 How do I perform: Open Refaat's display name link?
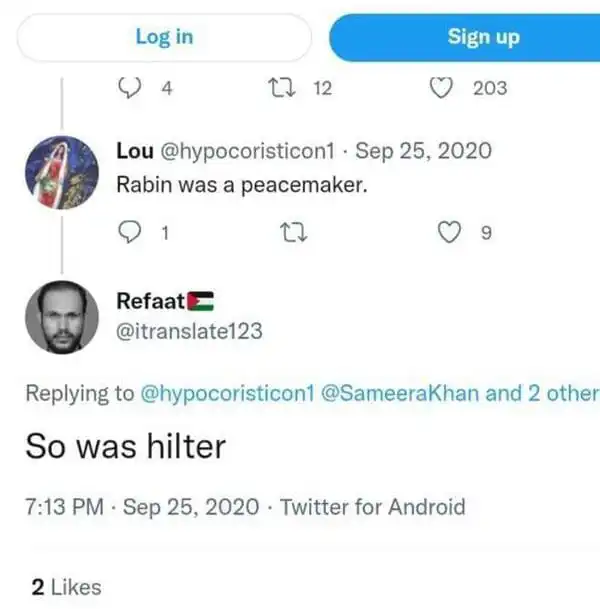click(x=151, y=300)
